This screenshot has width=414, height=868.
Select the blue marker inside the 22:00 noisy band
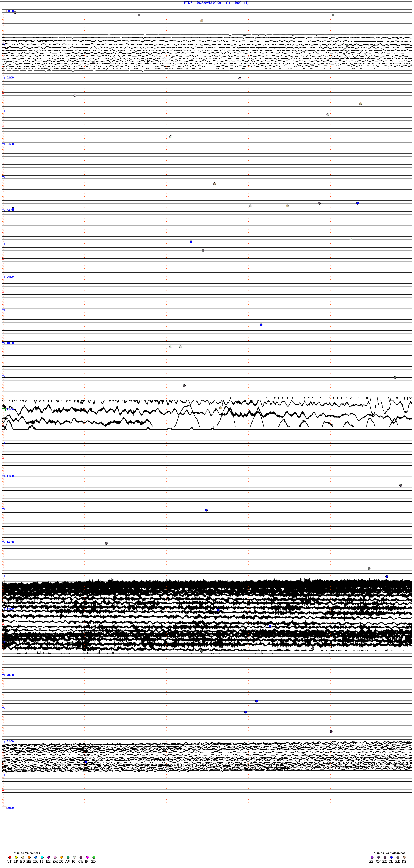86,762
